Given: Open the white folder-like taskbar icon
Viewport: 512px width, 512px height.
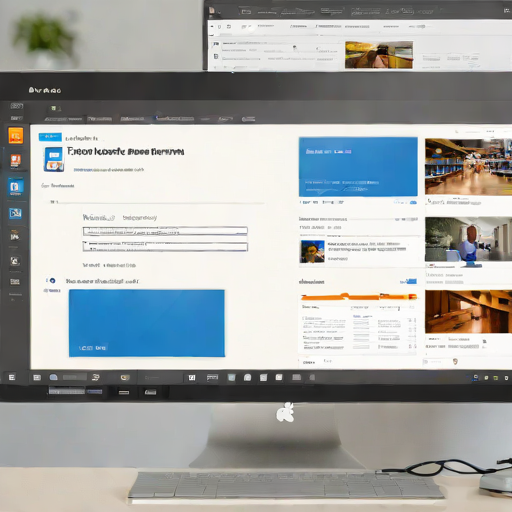Looking at the screenshot, I should 279,377.
